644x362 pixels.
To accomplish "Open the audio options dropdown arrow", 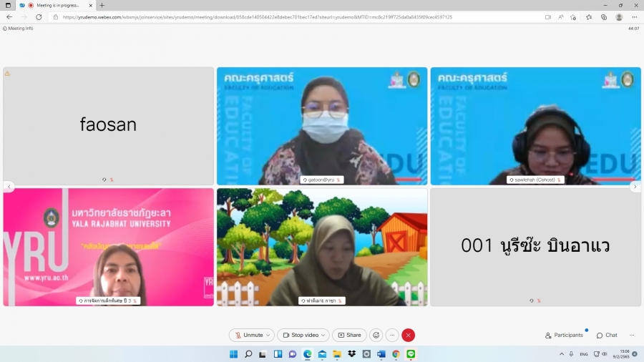I will (x=268, y=335).
